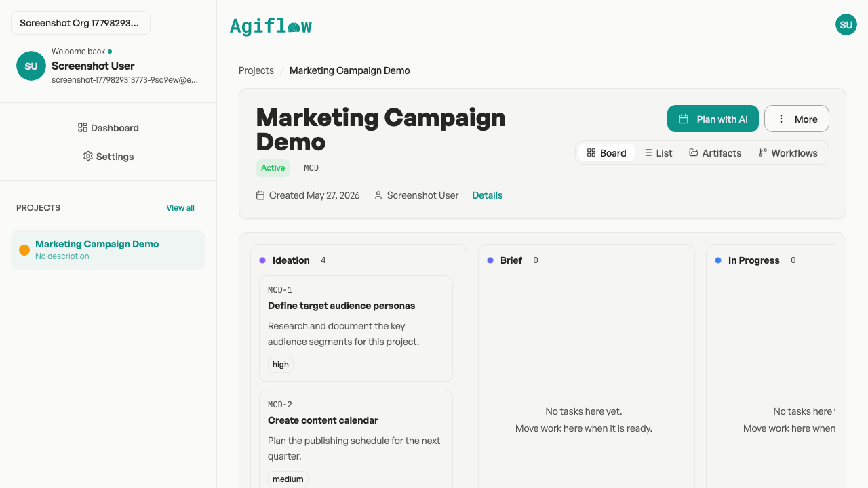
Task: Click the Board grid icon
Action: click(x=591, y=152)
